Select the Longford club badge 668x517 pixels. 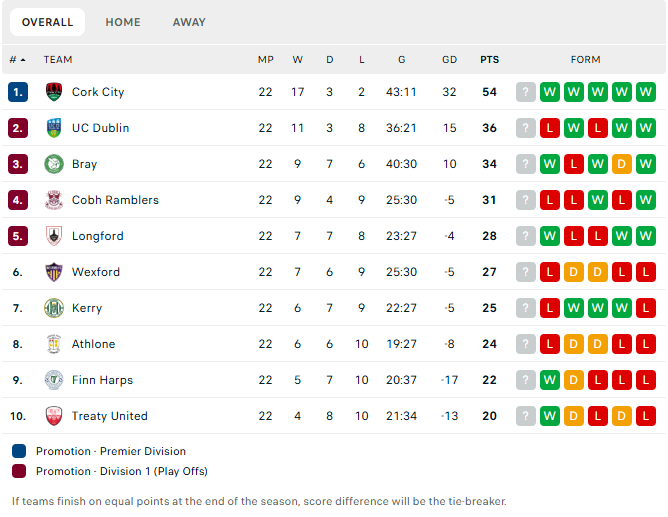coord(54,236)
